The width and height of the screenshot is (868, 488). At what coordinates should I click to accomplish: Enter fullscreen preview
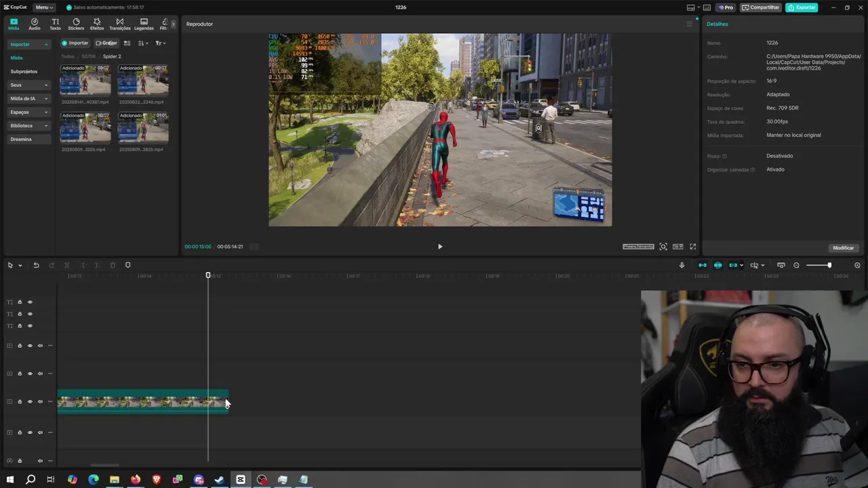tap(692, 247)
